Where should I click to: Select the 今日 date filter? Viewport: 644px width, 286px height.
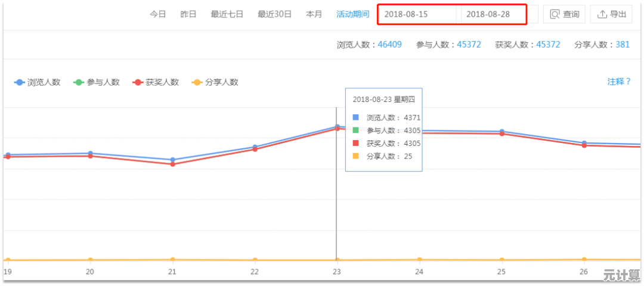point(157,14)
